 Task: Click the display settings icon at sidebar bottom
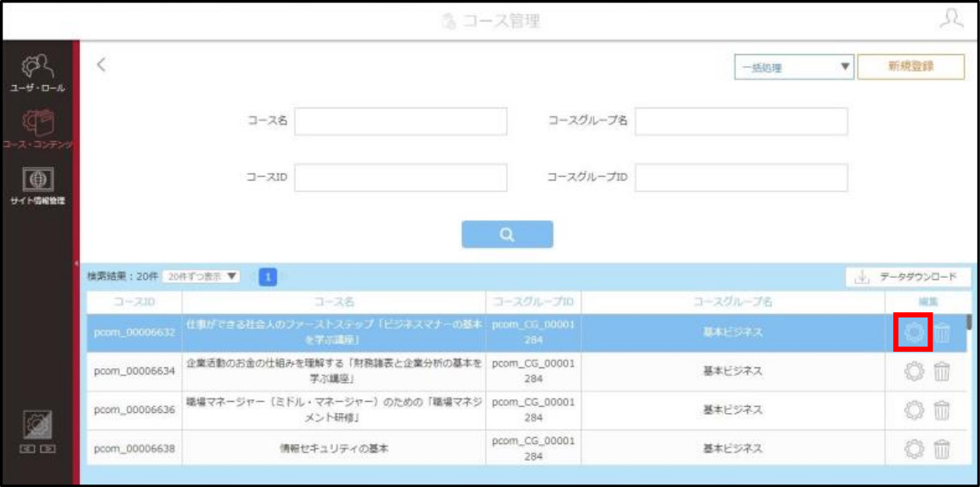(x=37, y=426)
